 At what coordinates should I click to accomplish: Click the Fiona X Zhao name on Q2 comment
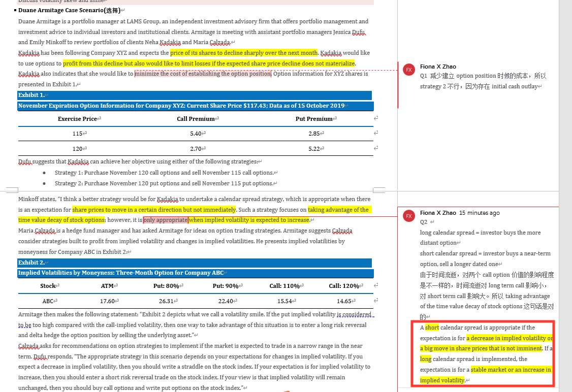(438, 213)
